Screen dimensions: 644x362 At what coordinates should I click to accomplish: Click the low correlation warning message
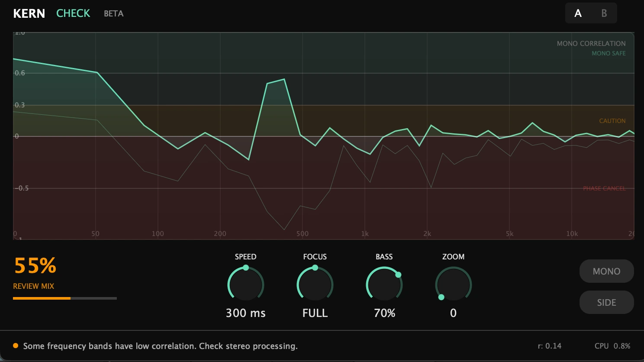(x=160, y=346)
